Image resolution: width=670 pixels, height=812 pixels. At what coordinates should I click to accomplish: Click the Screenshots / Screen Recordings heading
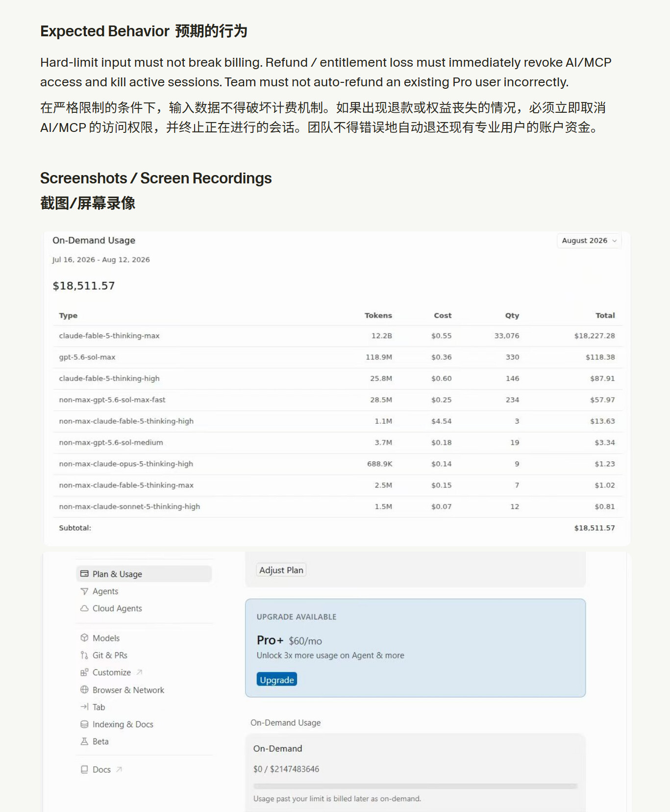point(156,178)
